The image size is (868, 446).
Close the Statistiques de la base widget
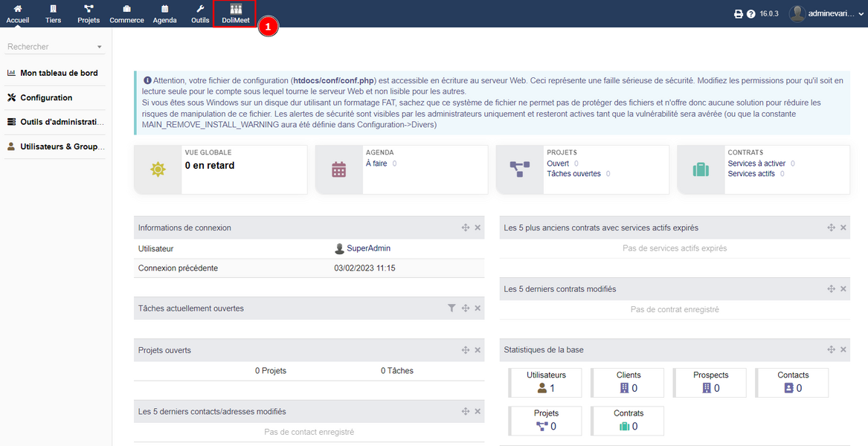pyautogui.click(x=843, y=349)
